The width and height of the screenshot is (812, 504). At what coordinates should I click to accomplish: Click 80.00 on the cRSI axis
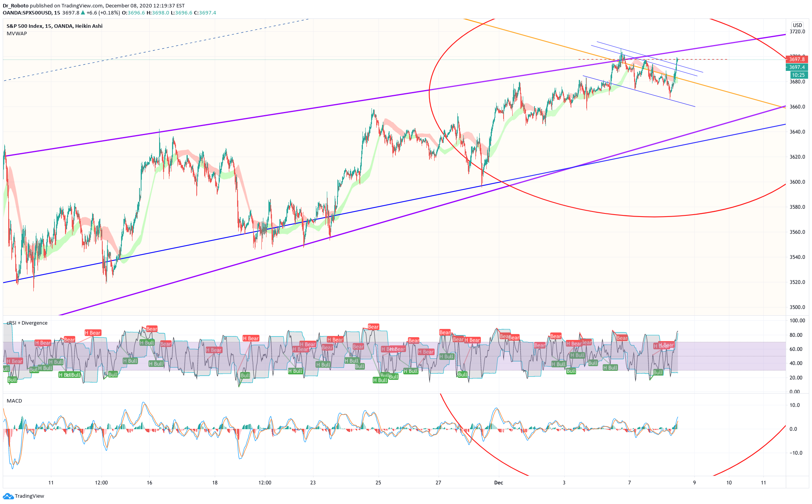click(796, 335)
